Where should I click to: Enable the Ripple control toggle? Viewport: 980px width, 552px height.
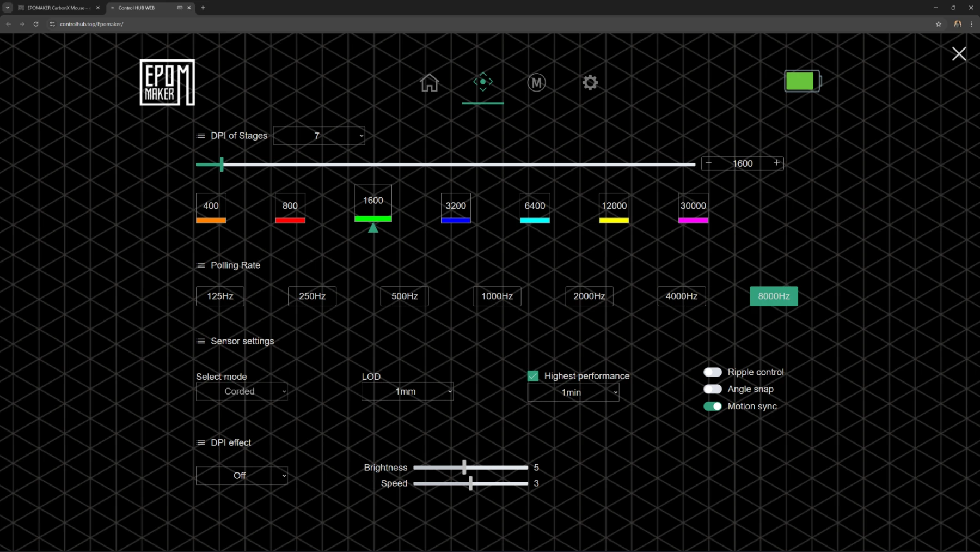(712, 372)
